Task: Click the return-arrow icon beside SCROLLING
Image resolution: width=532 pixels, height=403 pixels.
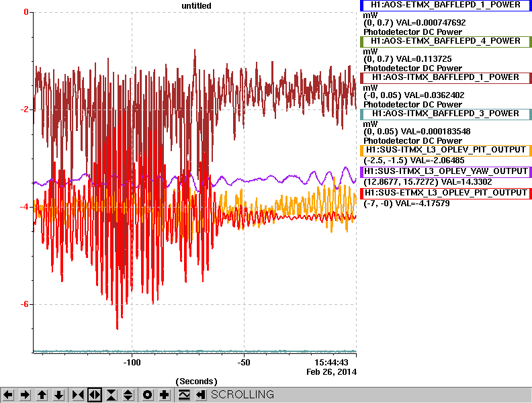Action: (x=201, y=395)
